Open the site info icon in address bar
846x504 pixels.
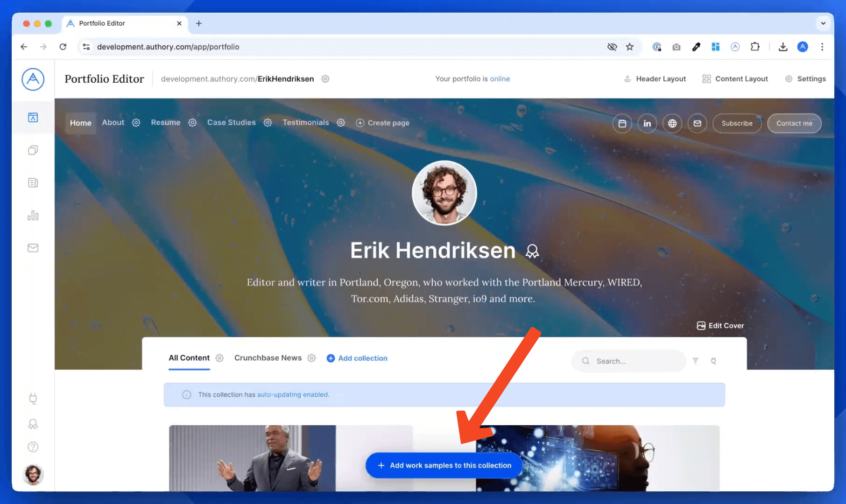pos(86,47)
